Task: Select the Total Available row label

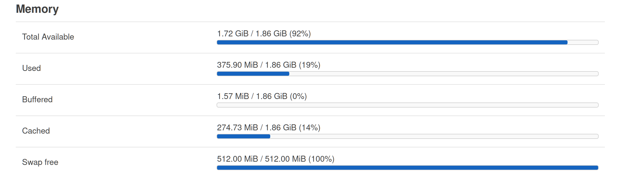Action: point(48,37)
